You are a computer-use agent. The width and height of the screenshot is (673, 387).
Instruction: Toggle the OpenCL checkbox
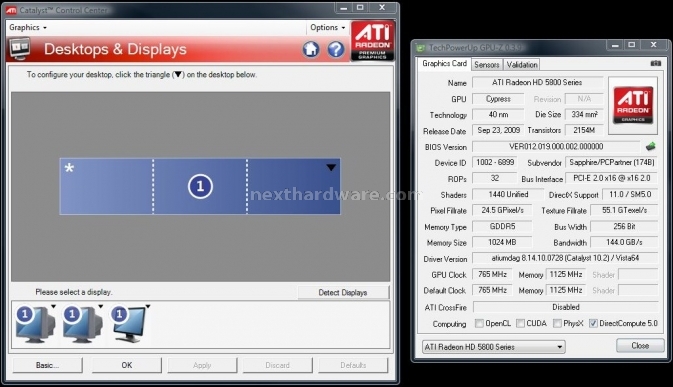[x=479, y=324]
